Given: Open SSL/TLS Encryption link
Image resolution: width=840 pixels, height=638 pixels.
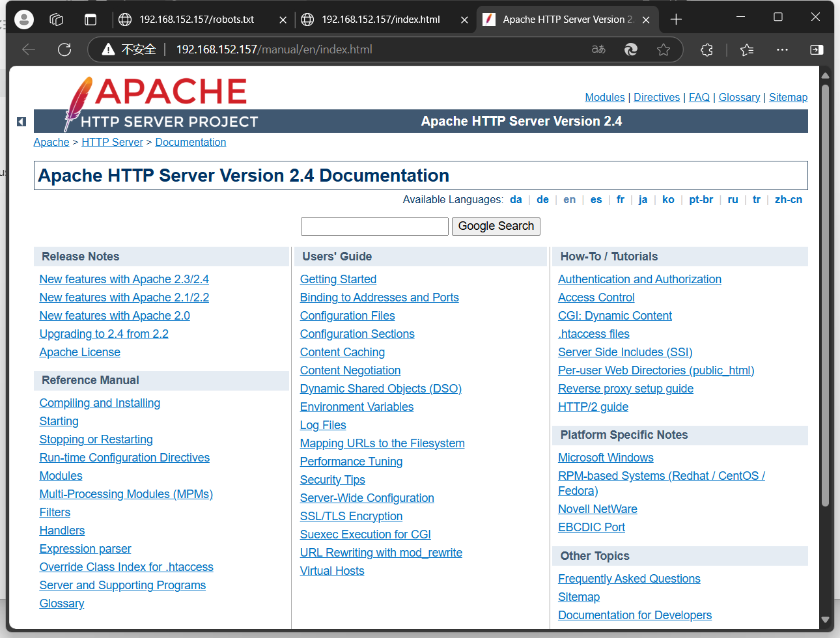Looking at the screenshot, I should [351, 516].
